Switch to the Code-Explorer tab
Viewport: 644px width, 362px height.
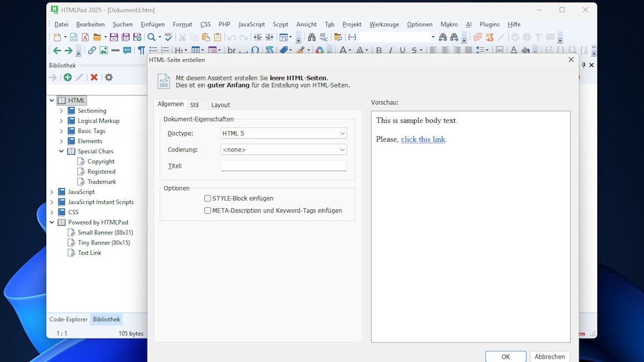coord(68,319)
